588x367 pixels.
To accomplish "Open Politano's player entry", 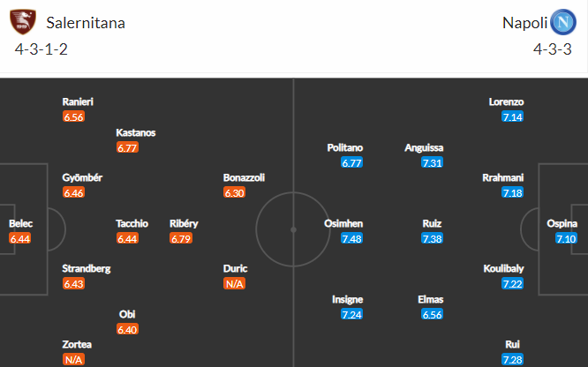I will (x=344, y=147).
